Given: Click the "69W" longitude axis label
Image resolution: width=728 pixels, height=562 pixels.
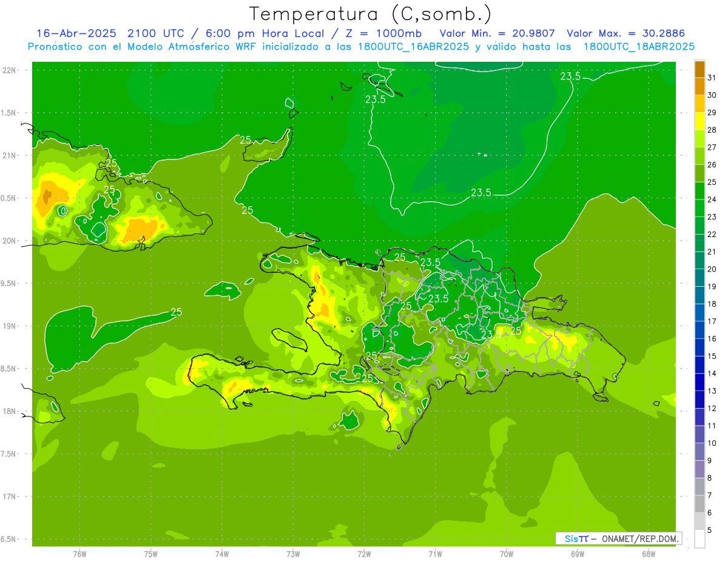Looking at the screenshot, I should pos(578,554).
